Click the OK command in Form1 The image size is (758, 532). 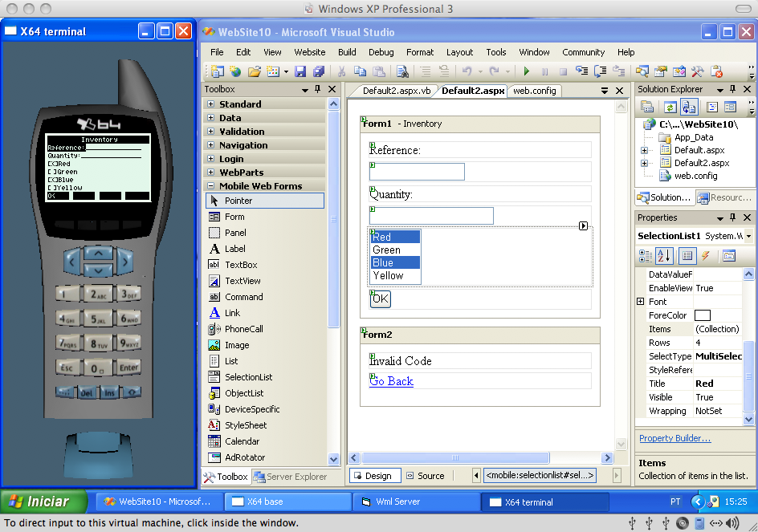coord(380,298)
